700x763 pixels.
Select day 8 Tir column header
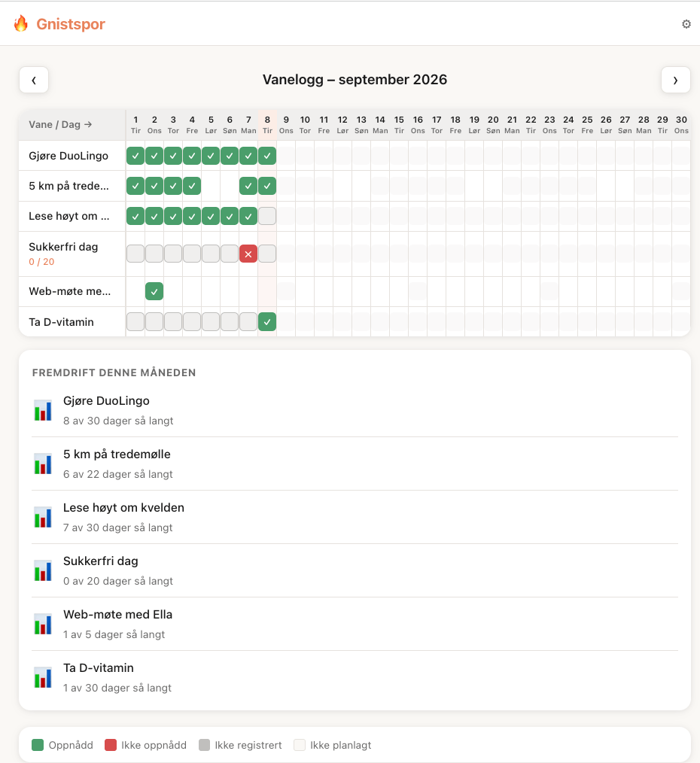click(x=267, y=125)
